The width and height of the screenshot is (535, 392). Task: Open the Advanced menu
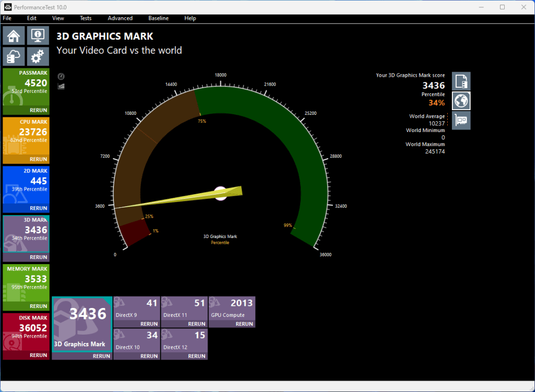point(120,18)
